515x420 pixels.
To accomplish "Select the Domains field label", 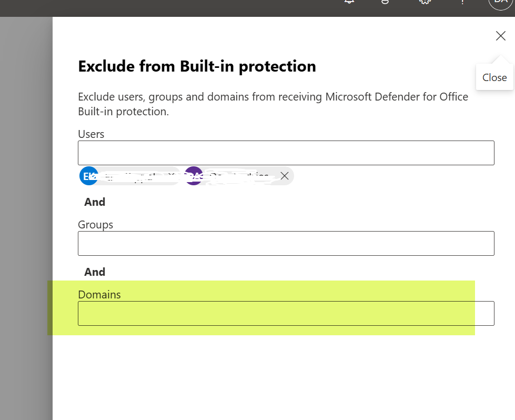I will tap(99, 295).
